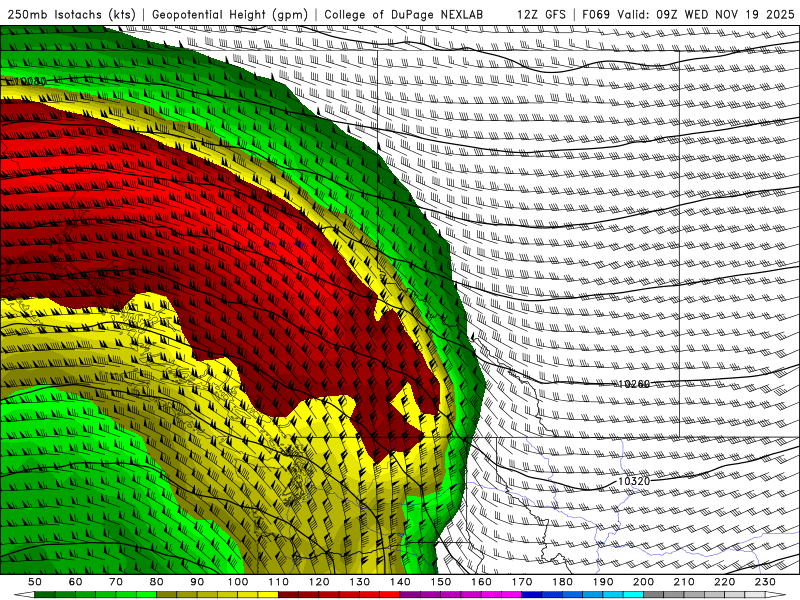Viewport: 800px width, 600px height.
Task: Click the 10260 height contour label
Action: coord(634,384)
